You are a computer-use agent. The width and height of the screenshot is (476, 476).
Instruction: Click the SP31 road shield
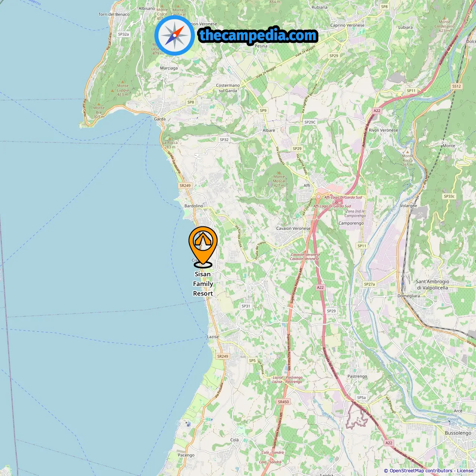point(246,306)
